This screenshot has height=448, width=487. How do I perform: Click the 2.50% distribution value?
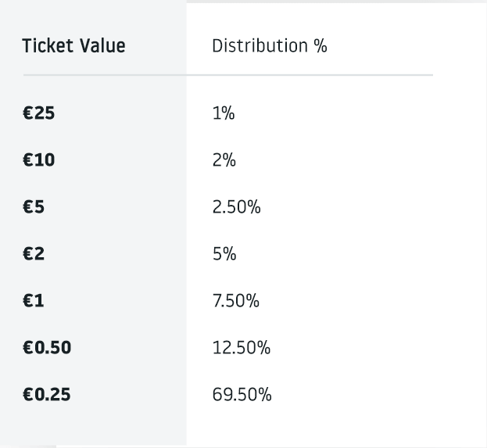click(236, 207)
